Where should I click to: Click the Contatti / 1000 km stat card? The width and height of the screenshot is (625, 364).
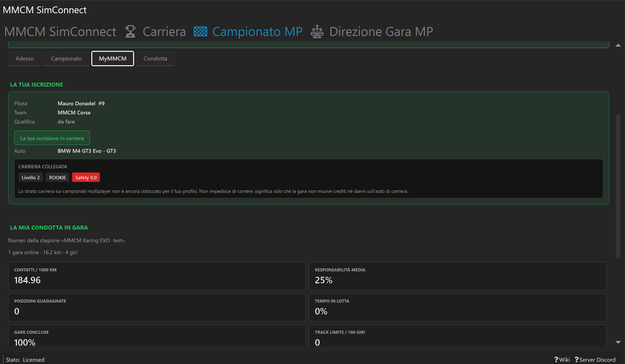coord(157,276)
